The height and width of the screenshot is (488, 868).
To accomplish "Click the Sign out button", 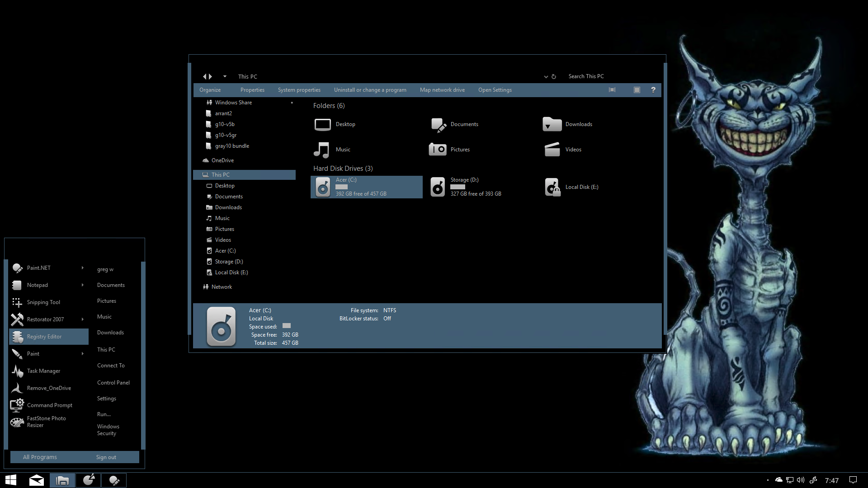I will 106,457.
